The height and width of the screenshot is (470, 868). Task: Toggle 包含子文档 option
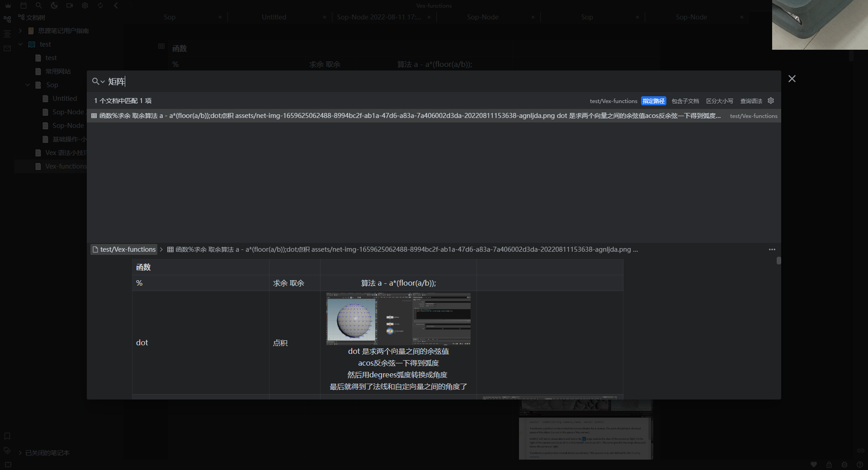click(685, 101)
